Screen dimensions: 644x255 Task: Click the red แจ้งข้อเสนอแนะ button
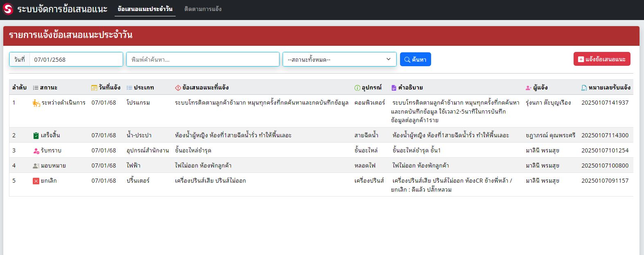pos(602,59)
